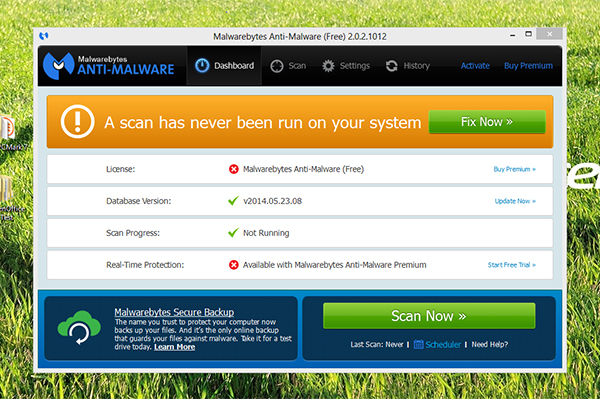
Task: Click Buy Premium link in License row
Action: (514, 169)
